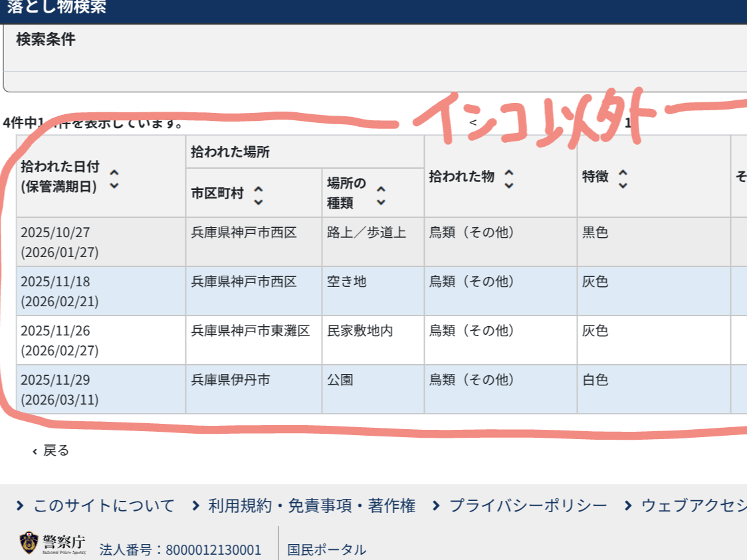The image size is (747, 560).
Task: Open 利用規約・免責事項・著作権 footer link
Action: (304, 506)
